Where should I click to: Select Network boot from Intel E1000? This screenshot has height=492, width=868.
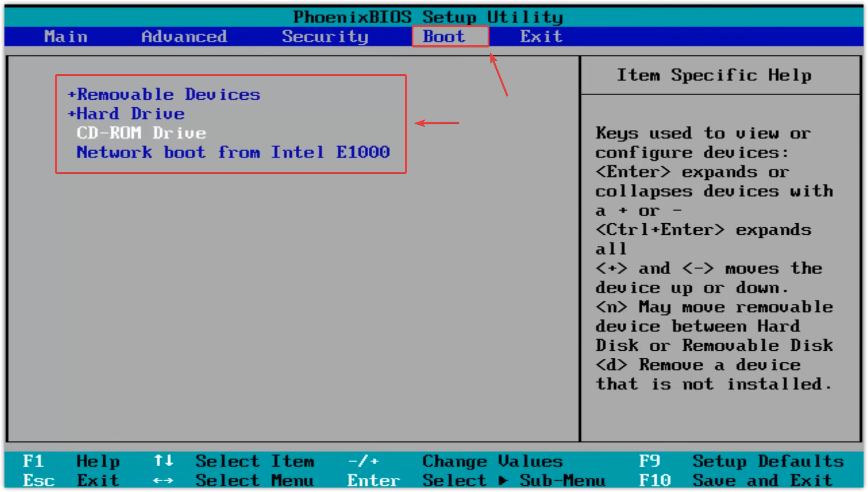tap(233, 153)
